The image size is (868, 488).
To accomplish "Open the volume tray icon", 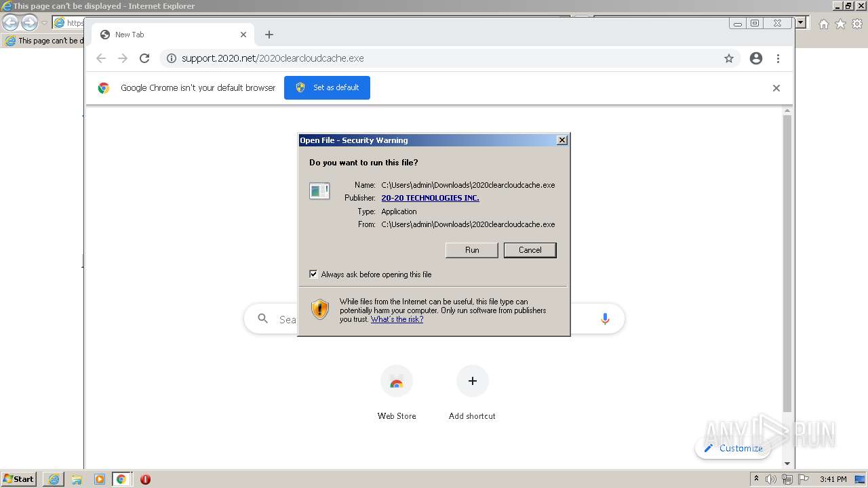I will click(x=771, y=479).
